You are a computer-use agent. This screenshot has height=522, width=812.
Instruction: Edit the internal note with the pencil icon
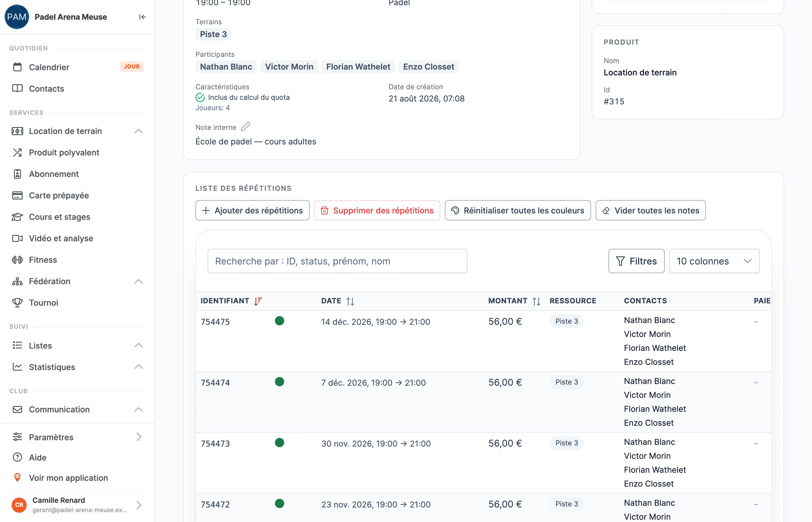coord(245,127)
